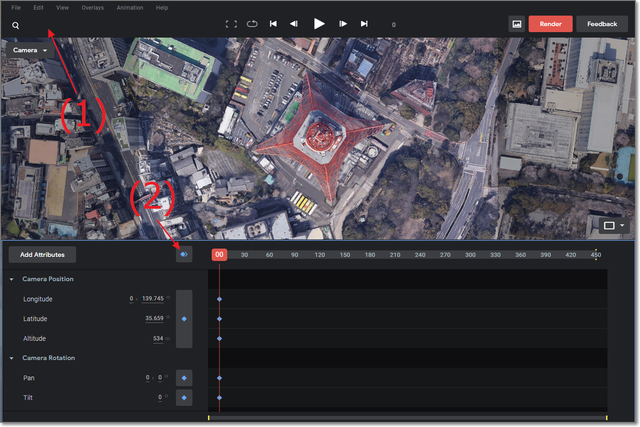640x427 pixels.
Task: Click the search magnifier icon
Action: (x=16, y=24)
